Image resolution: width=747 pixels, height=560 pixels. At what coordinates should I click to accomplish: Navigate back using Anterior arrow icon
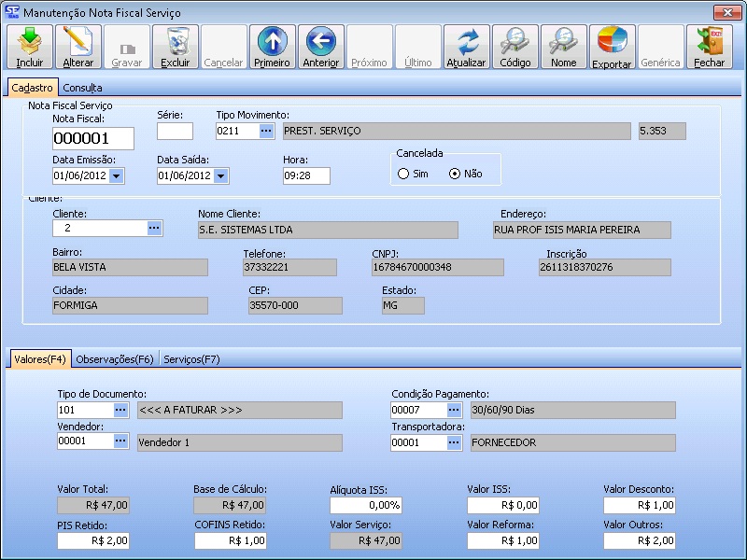point(320,46)
